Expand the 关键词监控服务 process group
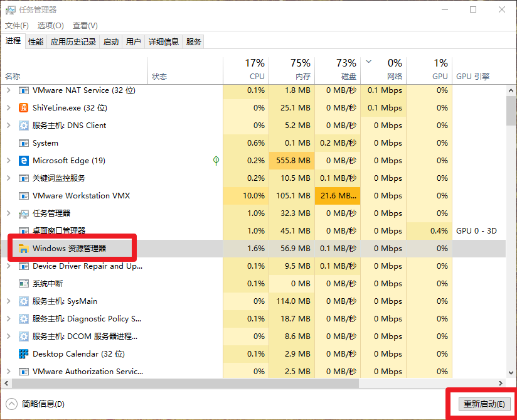The width and height of the screenshot is (517, 420). (x=8, y=178)
